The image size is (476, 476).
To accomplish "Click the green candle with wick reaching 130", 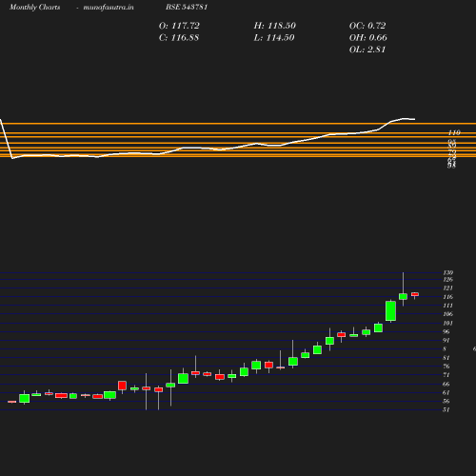I will pos(403,296).
